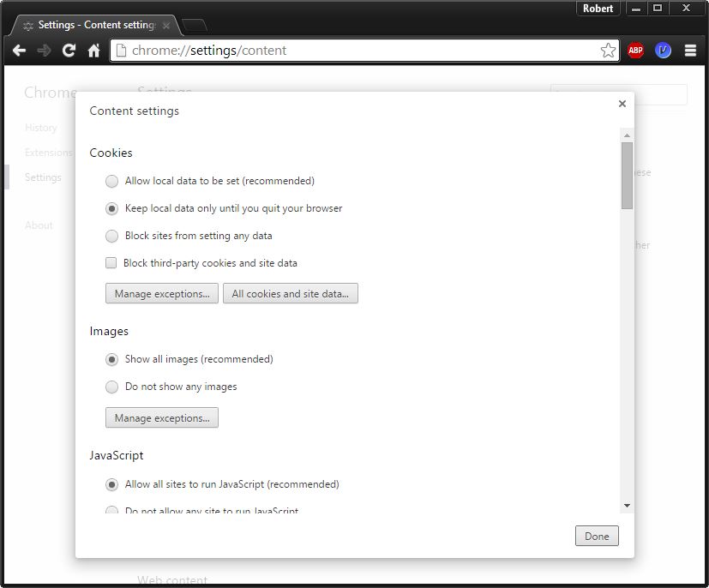Click the dialog's vertical scrollbar thumb
This screenshot has height=588, width=709.
tap(627, 176)
